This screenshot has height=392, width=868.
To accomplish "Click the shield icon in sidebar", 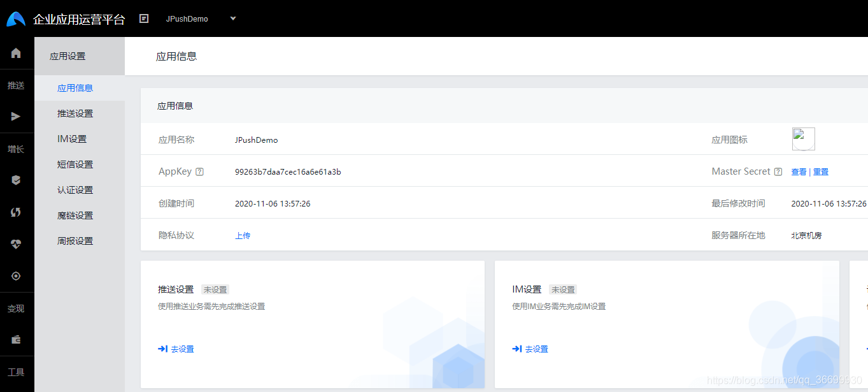I will (x=17, y=180).
